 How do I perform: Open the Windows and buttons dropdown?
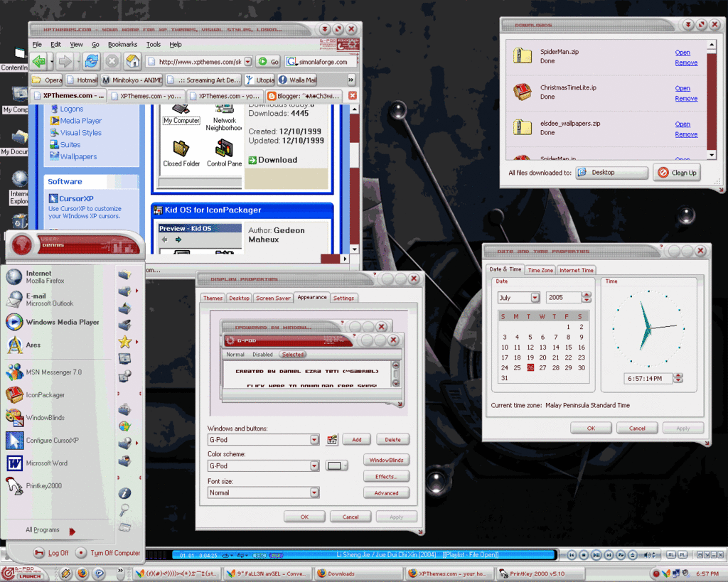pos(314,439)
